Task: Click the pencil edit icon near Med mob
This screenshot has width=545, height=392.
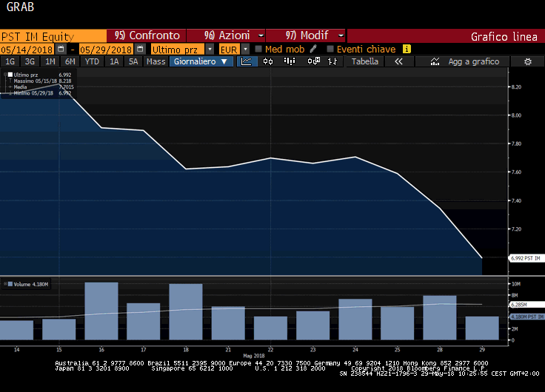Action: click(x=313, y=49)
